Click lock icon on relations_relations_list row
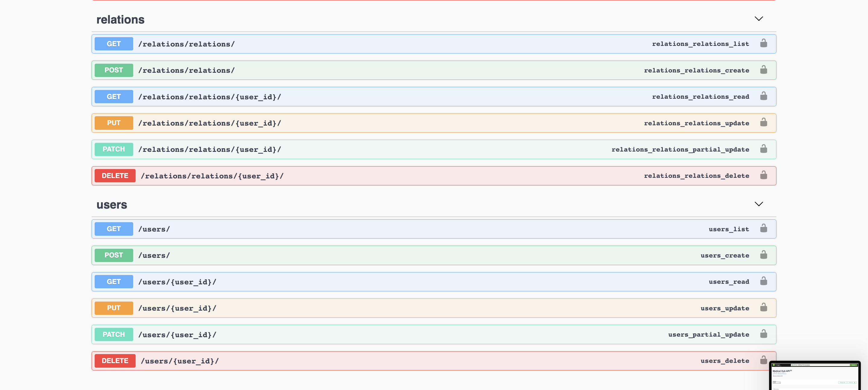Screen dimensions: 868x390 pos(763,43)
